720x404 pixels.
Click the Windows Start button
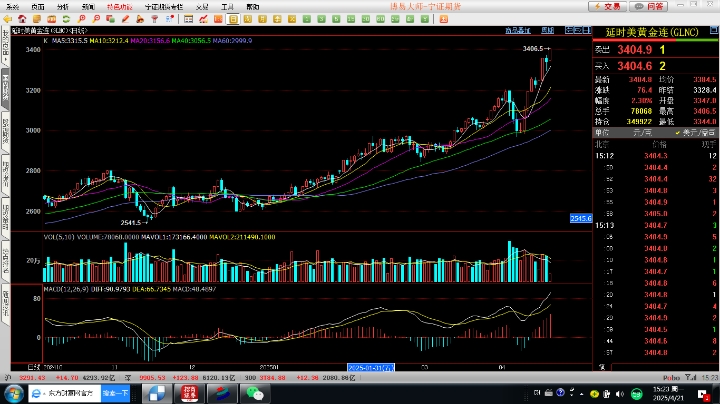point(12,393)
